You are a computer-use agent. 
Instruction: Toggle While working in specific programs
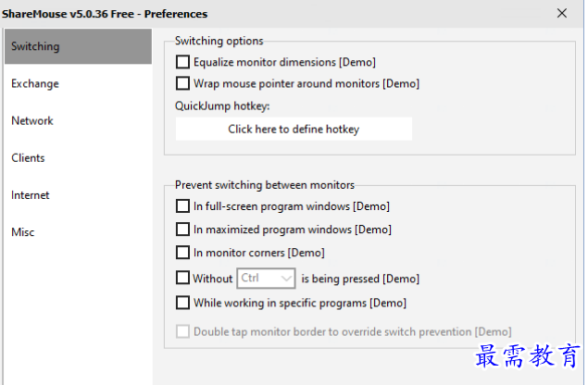click(182, 303)
